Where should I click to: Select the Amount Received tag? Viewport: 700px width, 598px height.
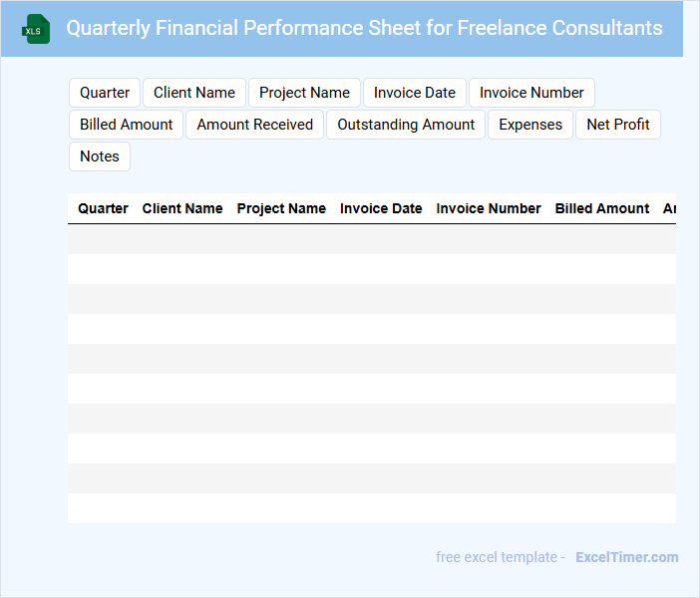click(x=255, y=125)
